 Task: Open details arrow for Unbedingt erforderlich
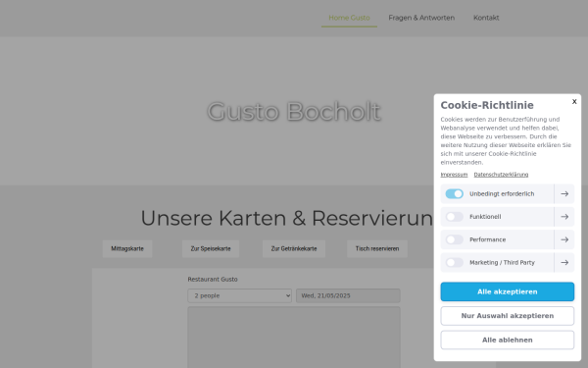click(564, 193)
